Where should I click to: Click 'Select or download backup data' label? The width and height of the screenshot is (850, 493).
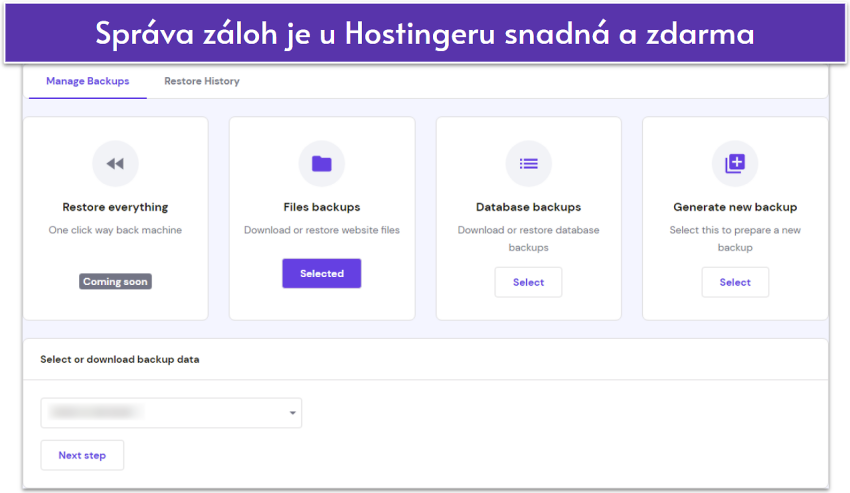point(120,359)
